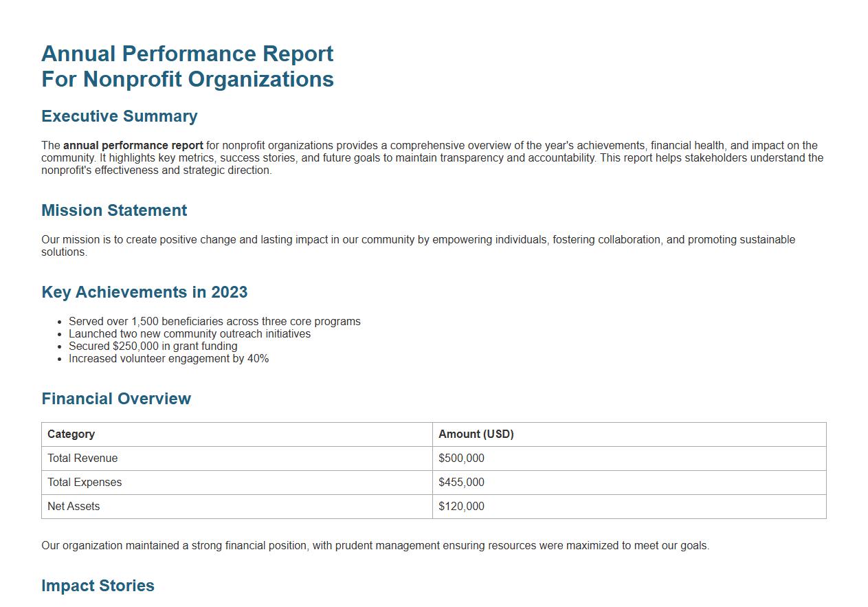Select the Impact Stories heading
This screenshot has width=868, height=607.
98,586
